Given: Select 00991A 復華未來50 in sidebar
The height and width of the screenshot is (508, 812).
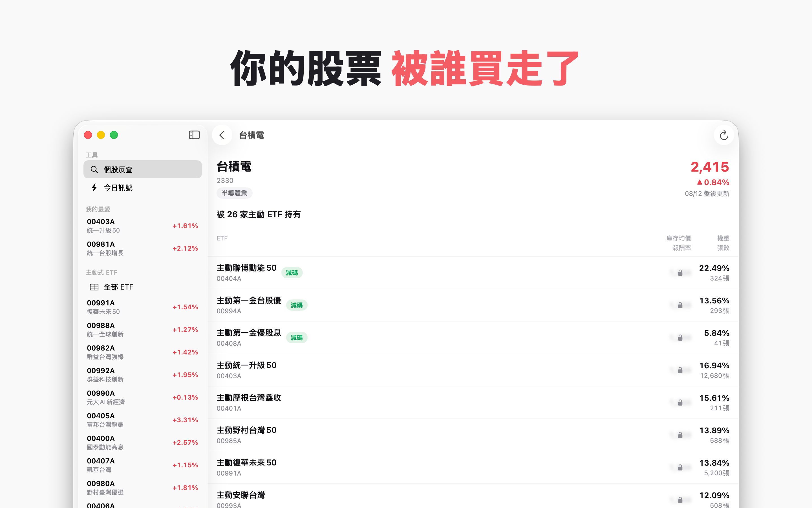Looking at the screenshot, I should click(143, 307).
